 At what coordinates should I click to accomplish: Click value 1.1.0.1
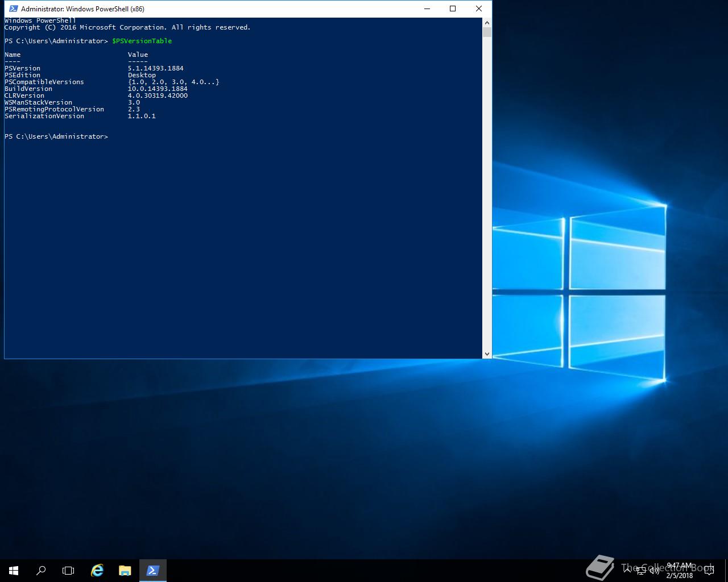coord(142,116)
